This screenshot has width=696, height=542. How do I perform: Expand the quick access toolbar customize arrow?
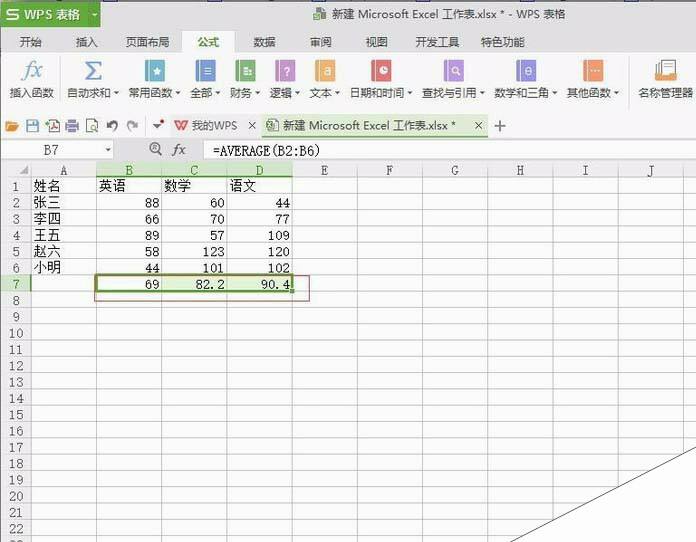[x=158, y=125]
